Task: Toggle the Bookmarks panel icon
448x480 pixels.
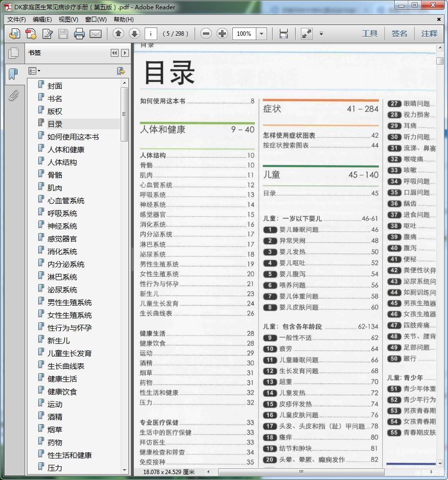Action: [x=13, y=74]
